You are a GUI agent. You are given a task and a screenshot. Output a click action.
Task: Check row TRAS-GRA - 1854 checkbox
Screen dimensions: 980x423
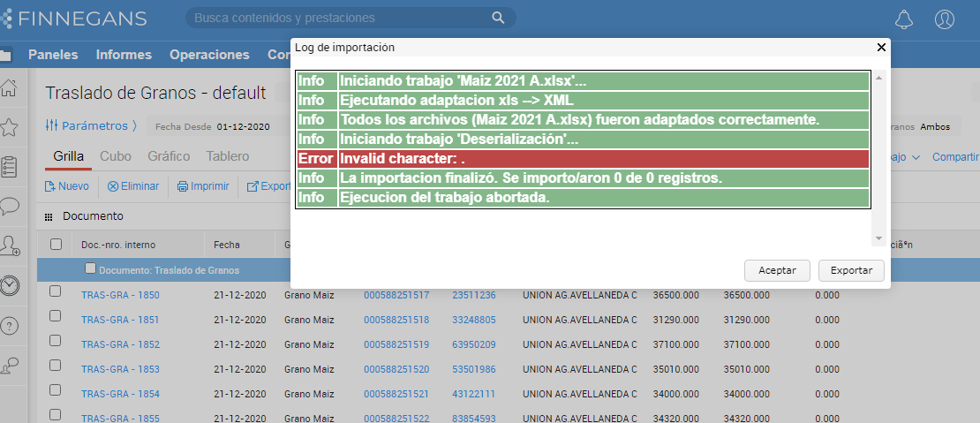click(55, 390)
